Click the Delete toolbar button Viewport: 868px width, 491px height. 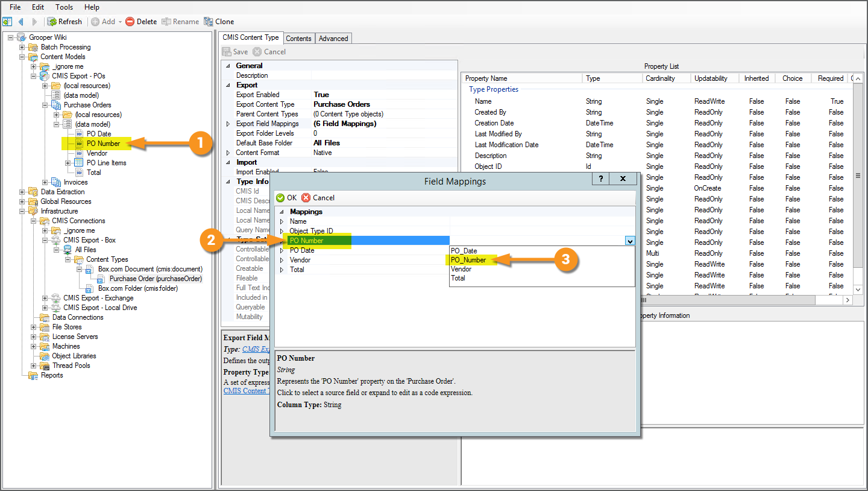tap(141, 22)
